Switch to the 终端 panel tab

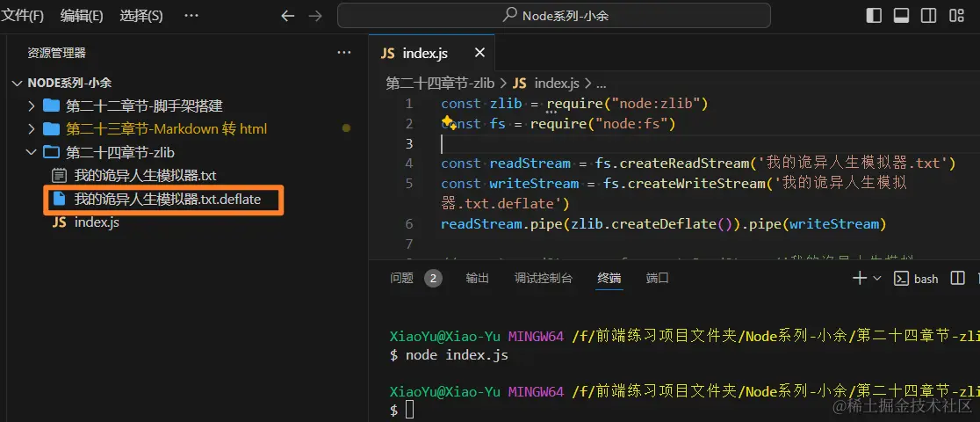609,278
